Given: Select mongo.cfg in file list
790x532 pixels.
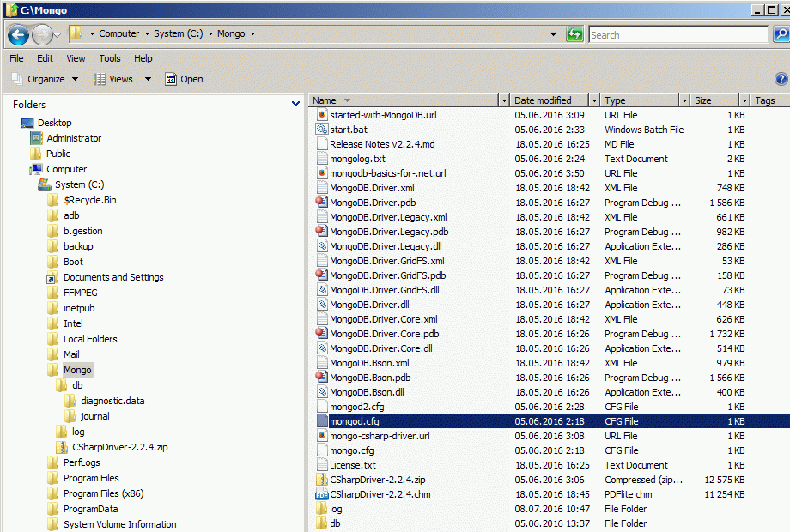Looking at the screenshot, I should pos(352,450).
